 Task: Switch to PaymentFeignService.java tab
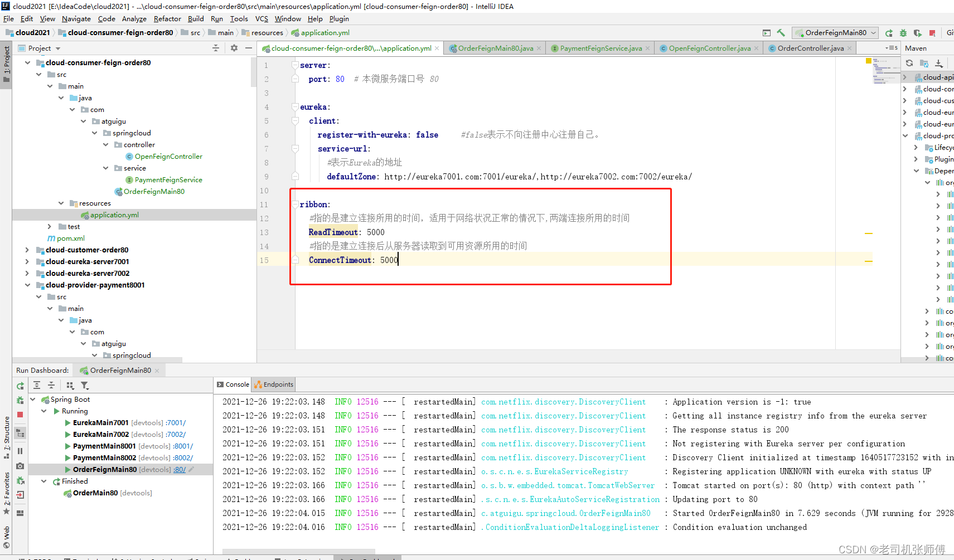coord(601,48)
